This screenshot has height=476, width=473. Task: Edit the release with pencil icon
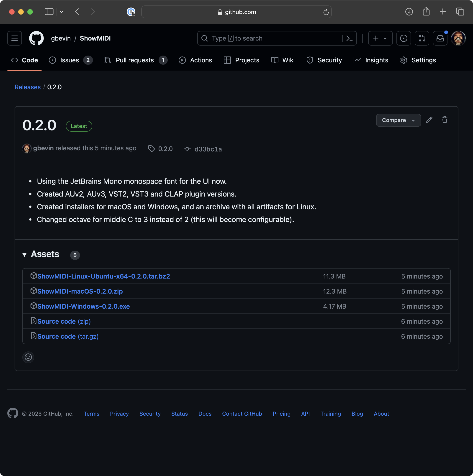[x=429, y=120]
